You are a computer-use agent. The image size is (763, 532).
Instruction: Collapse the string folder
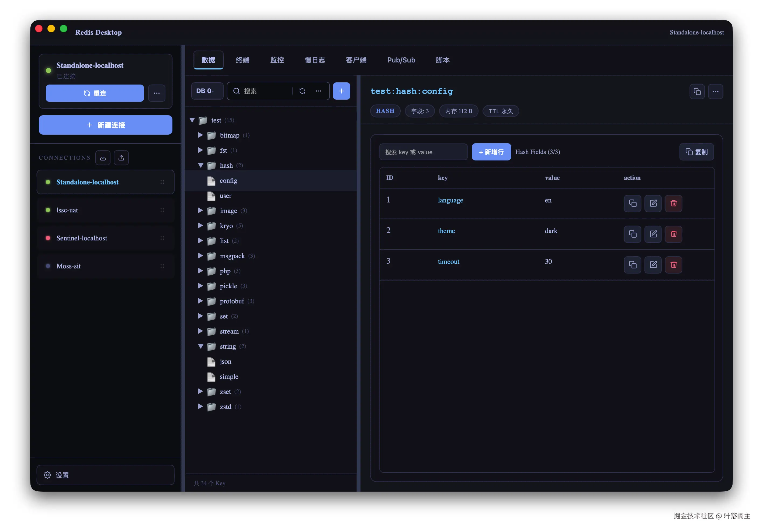click(x=200, y=346)
